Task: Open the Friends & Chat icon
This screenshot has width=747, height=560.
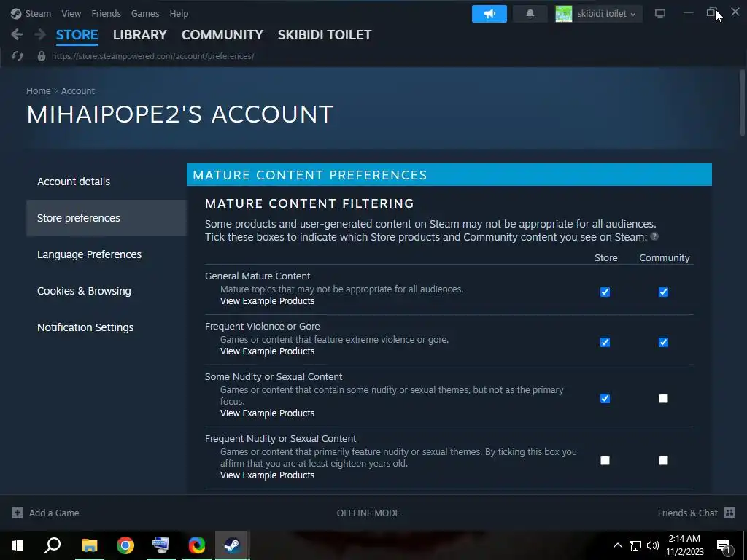Action: (x=729, y=513)
